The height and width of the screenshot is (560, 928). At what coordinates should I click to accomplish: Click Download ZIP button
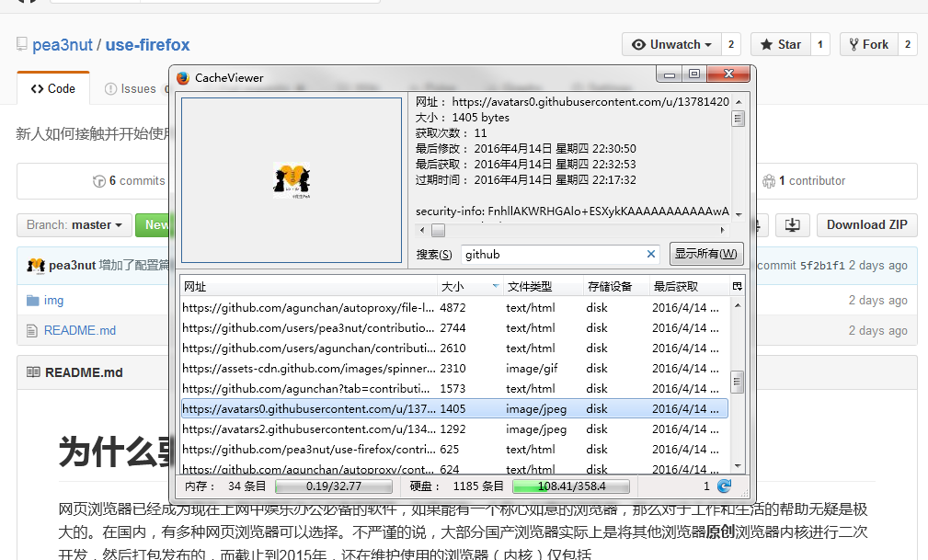pyautogui.click(x=867, y=225)
